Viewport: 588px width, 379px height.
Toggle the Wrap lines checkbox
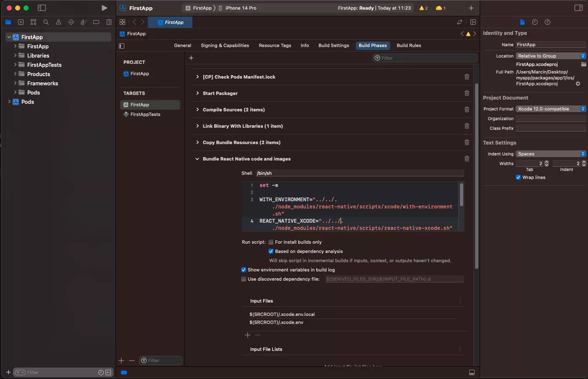click(518, 177)
